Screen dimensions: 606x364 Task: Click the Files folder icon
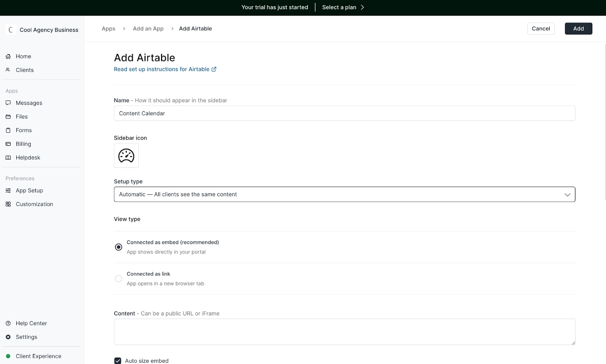click(8, 117)
